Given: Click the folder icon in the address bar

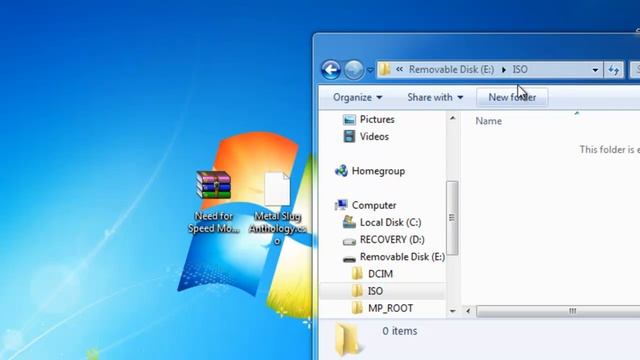Looking at the screenshot, I should pos(384,69).
